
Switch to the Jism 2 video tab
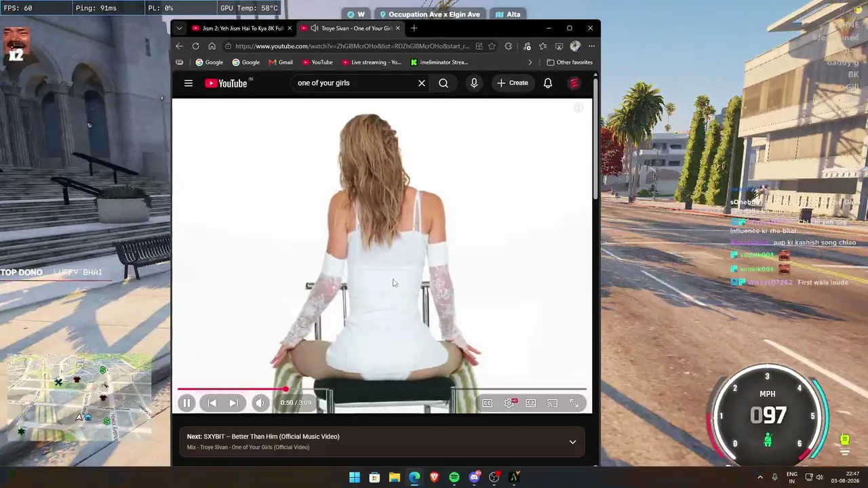pyautogui.click(x=242, y=28)
